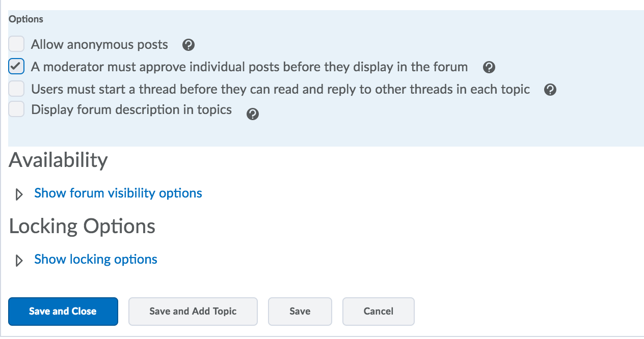The height and width of the screenshot is (339, 644).
Task: Open Show forum visibility options link
Action: click(x=118, y=193)
